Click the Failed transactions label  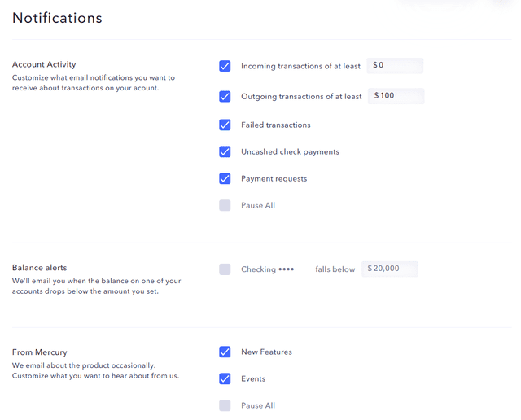[x=276, y=125]
